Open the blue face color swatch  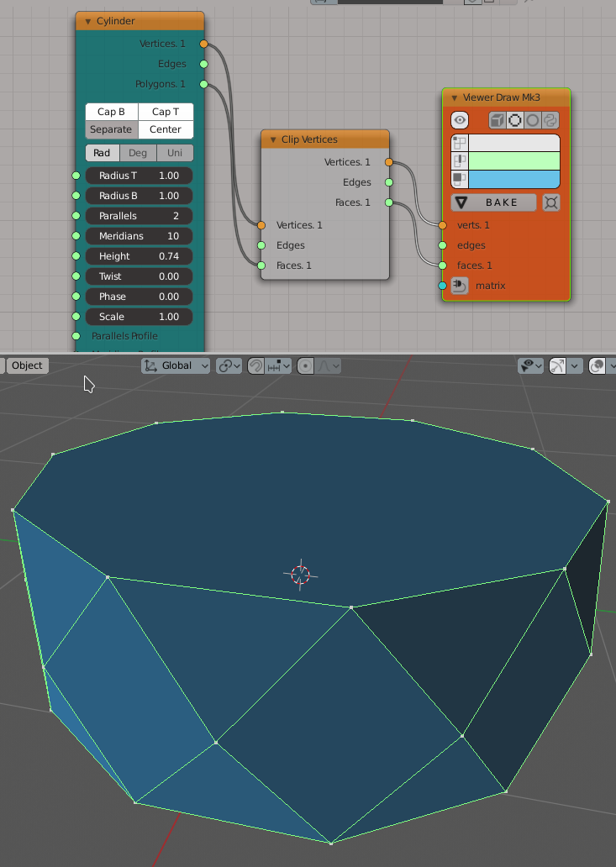(513, 180)
